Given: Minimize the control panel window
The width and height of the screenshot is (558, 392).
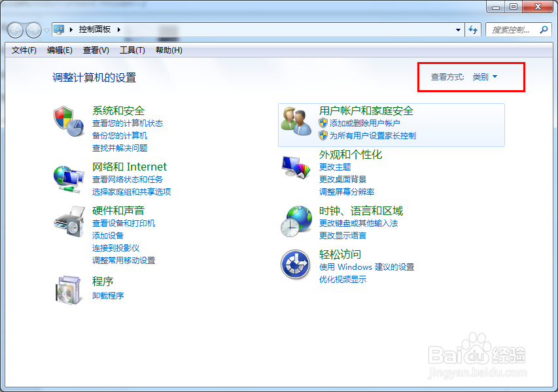Looking at the screenshot, I should [496, 7].
